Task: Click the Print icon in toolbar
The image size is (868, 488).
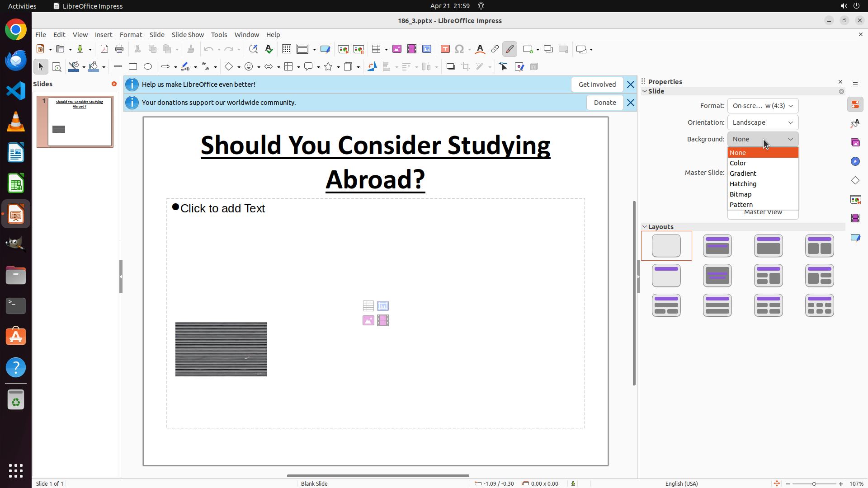Action: point(119,49)
